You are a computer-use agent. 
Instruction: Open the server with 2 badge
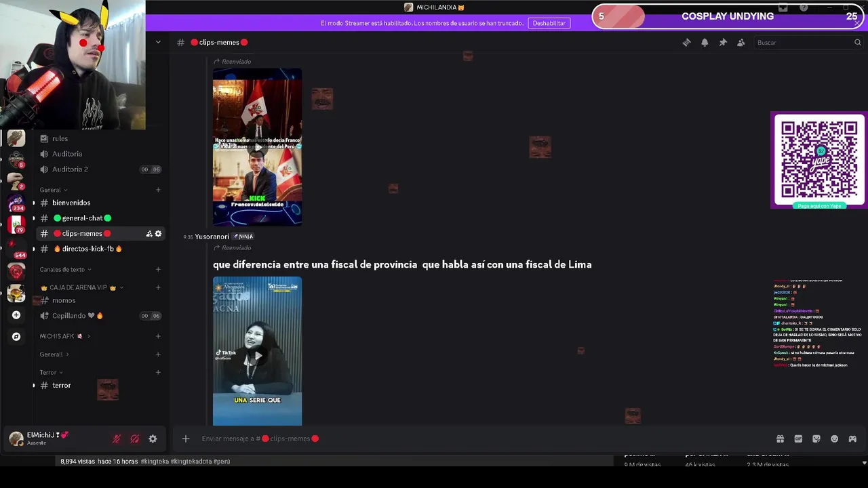pos(16,181)
